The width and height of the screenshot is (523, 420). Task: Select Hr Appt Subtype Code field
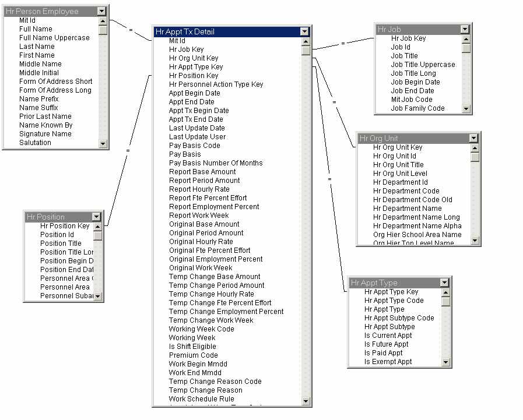(x=399, y=318)
